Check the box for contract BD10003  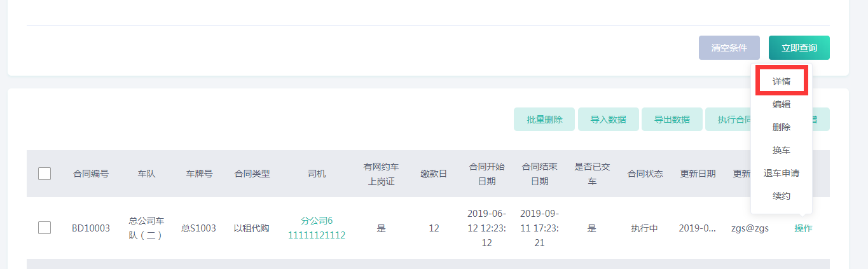coord(45,228)
